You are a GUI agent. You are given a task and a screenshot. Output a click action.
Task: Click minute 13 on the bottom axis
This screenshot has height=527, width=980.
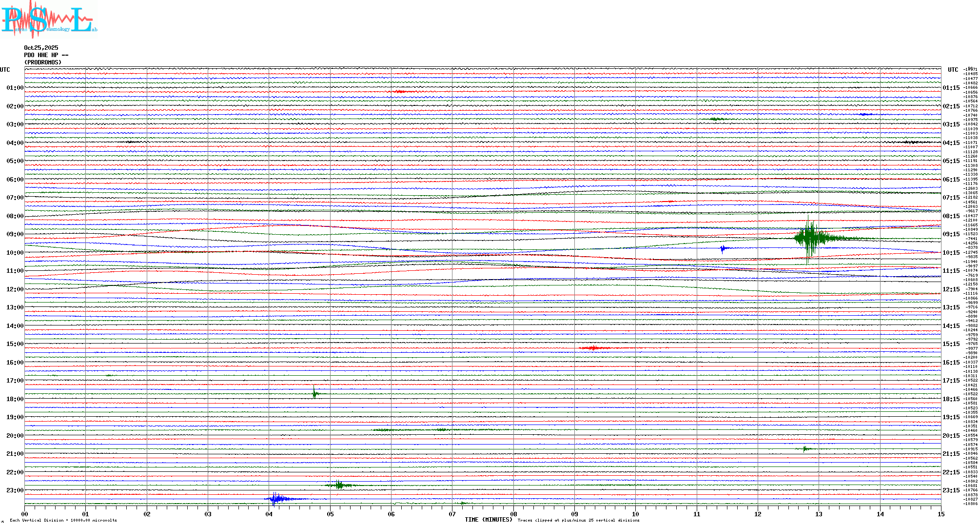point(819,514)
